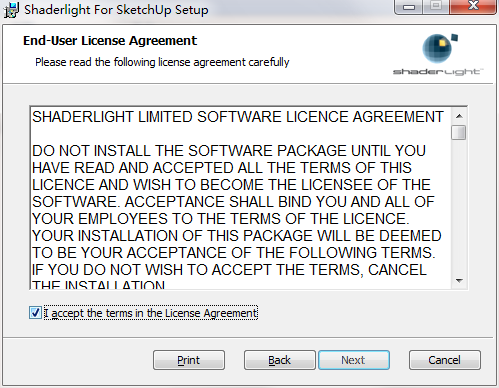Click the 'SHADERLIGHT LIMITED SOFTWARE LICENCE AGREEMENT' heading

click(238, 117)
